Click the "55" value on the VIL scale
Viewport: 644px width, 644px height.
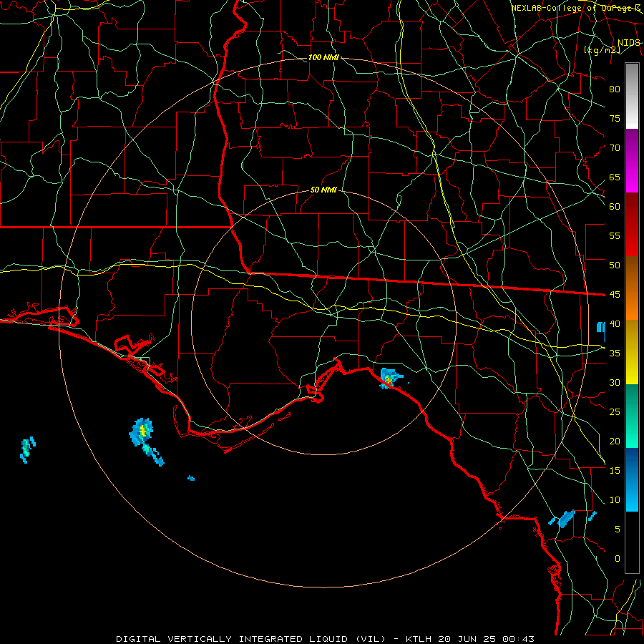coord(615,236)
